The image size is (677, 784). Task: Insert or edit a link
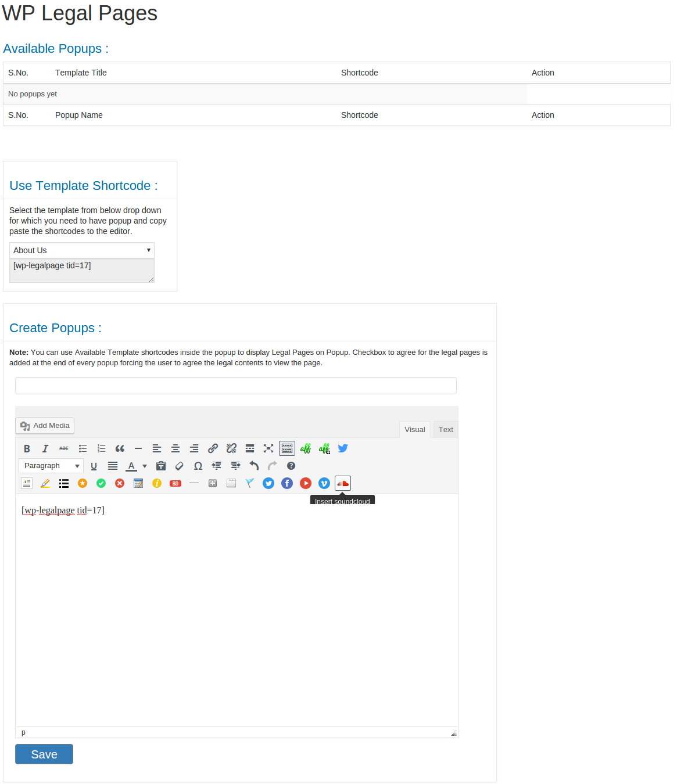[x=213, y=448]
